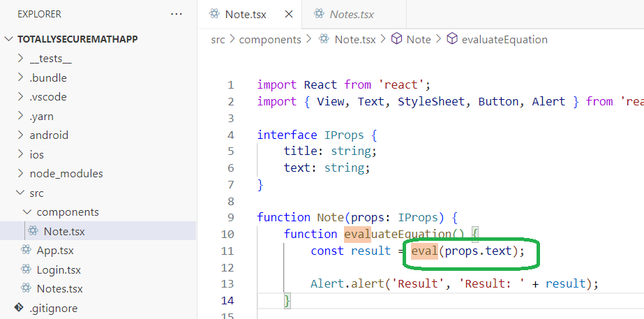Click the components breadcrumb segment

pos(270,40)
